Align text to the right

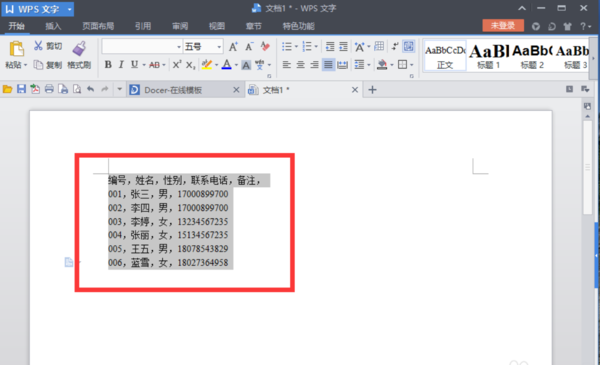tap(314, 65)
